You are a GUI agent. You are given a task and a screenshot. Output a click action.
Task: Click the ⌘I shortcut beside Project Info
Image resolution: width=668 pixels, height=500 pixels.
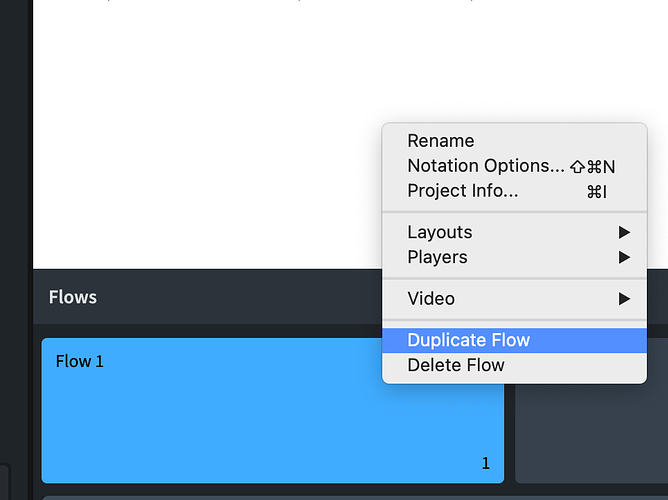(x=596, y=191)
